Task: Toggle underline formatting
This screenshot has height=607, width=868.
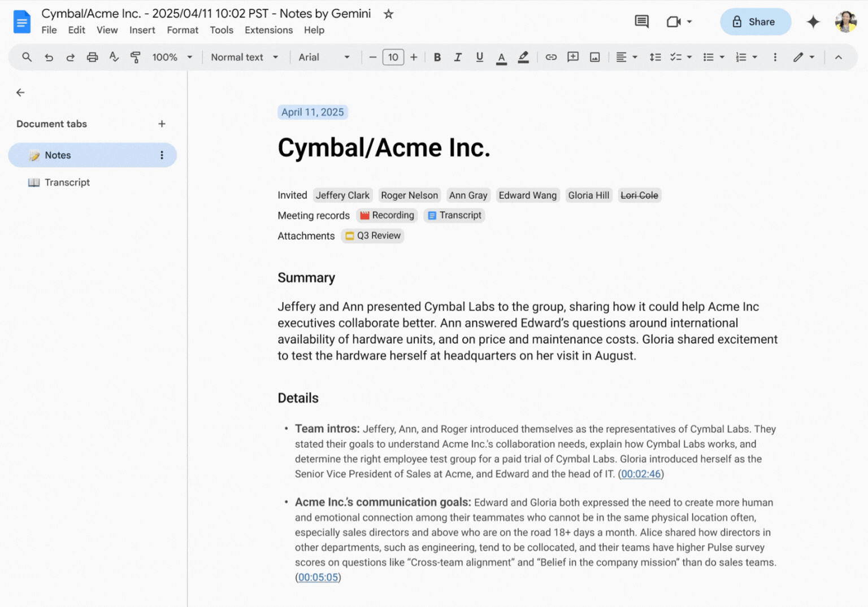Action: [x=479, y=57]
